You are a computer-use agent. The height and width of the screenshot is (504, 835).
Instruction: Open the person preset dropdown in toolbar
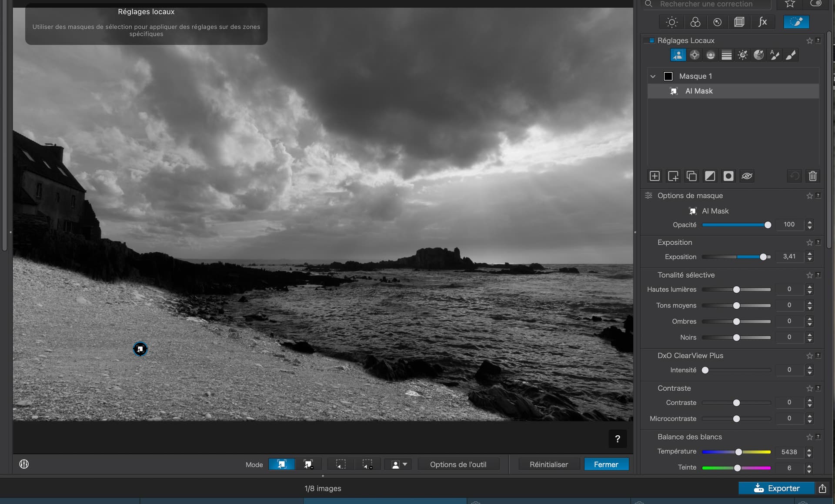399,464
